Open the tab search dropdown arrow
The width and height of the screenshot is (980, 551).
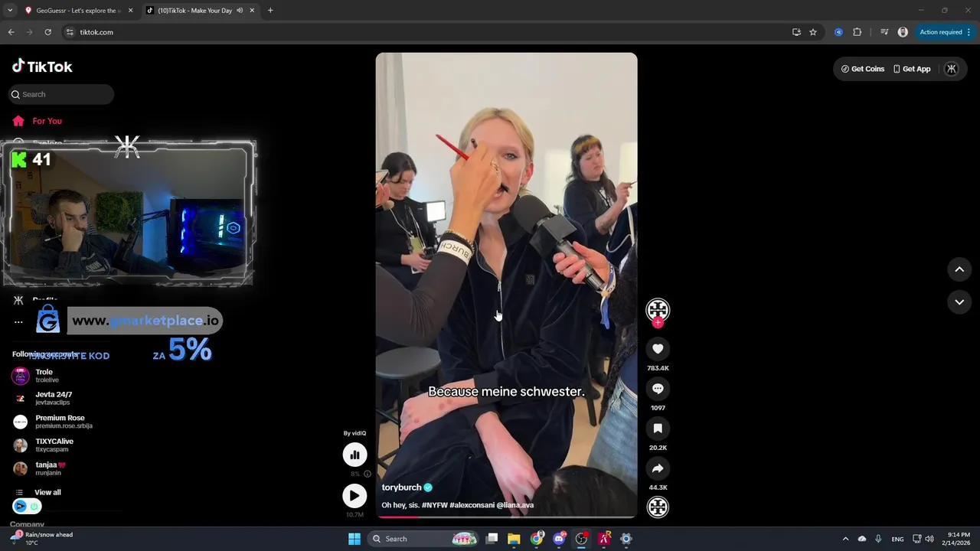point(10,11)
